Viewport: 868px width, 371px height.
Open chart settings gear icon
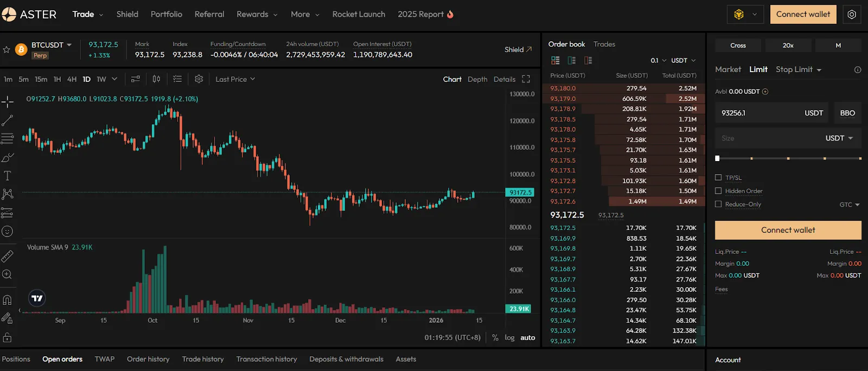tap(199, 79)
